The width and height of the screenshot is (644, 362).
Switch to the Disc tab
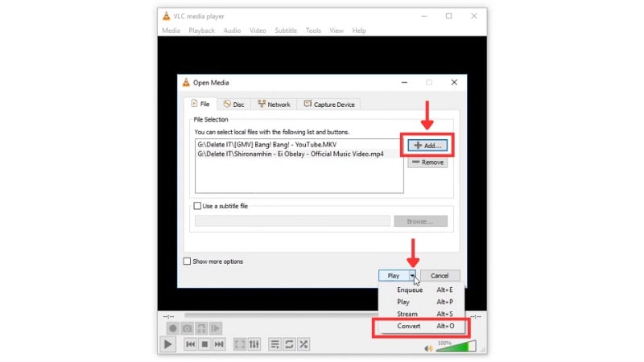(x=233, y=105)
